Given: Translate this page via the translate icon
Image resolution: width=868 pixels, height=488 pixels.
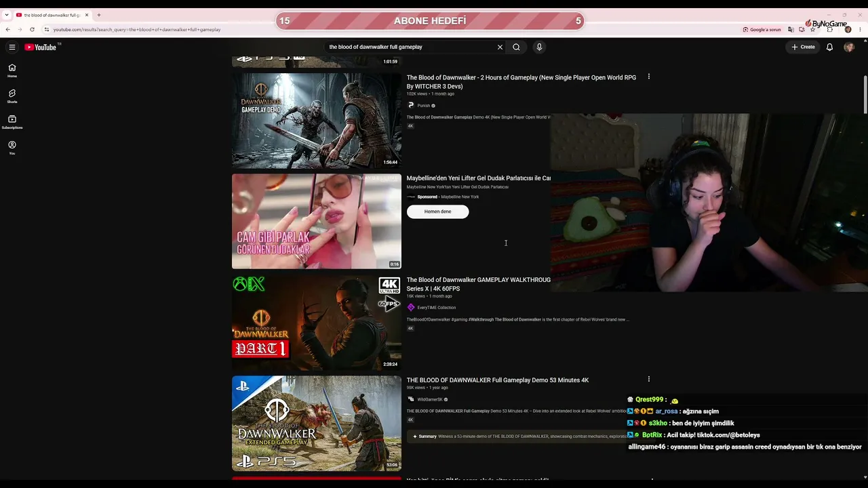Looking at the screenshot, I should click(x=791, y=30).
